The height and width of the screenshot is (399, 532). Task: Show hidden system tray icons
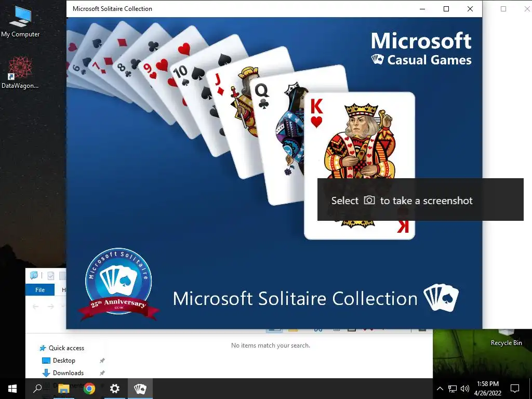click(440, 389)
